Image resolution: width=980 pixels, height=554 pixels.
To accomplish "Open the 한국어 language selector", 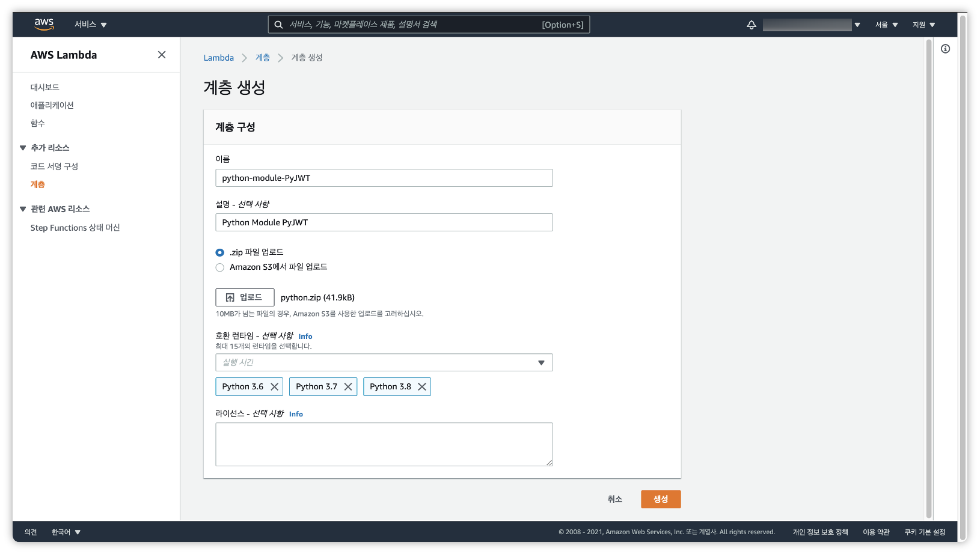I will tap(66, 532).
